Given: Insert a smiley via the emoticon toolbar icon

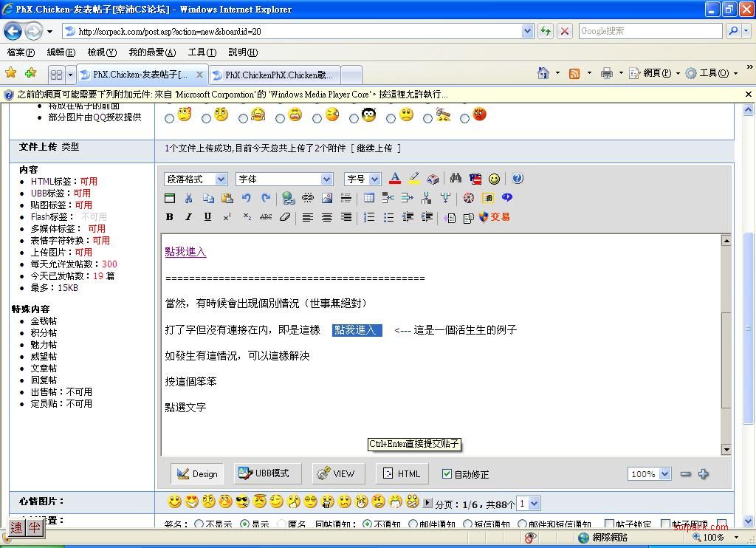Looking at the screenshot, I should pyautogui.click(x=494, y=179).
